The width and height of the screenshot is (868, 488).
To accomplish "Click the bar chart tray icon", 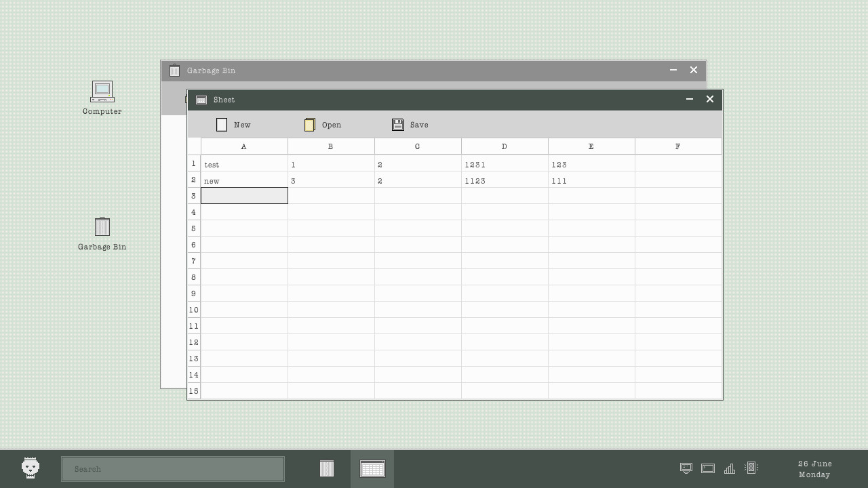I will pos(730,468).
